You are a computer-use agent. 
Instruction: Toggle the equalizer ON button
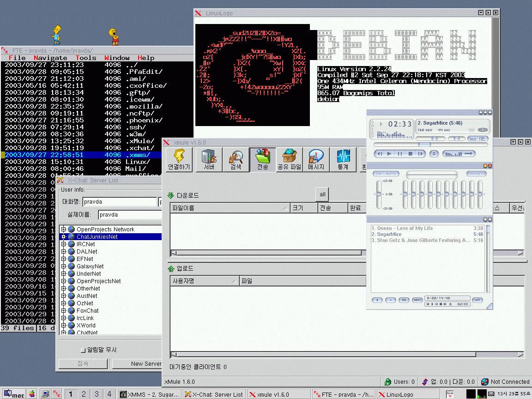tap(378, 174)
